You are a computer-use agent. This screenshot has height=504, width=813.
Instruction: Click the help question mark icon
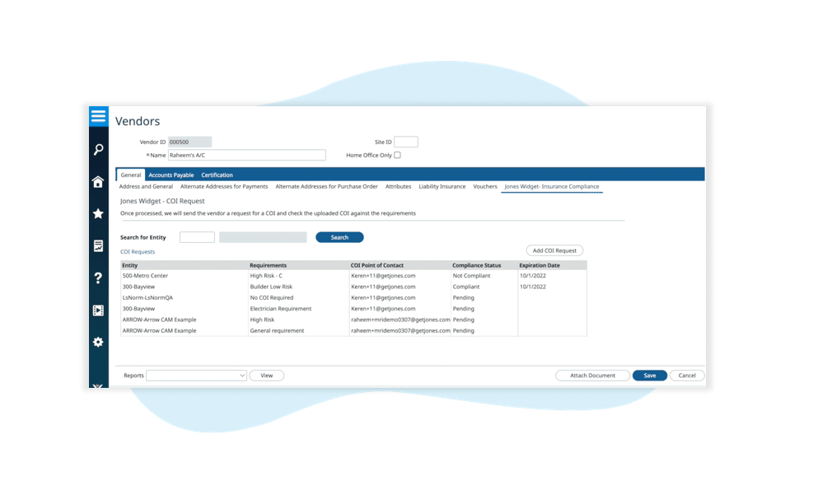[x=98, y=278]
